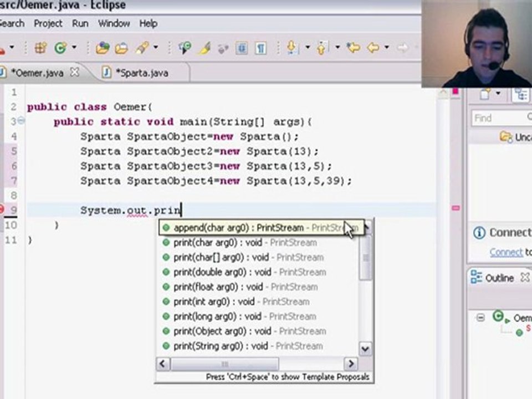Select the print(char arg0) proposal
This screenshot has height=399, width=532.
tap(257, 243)
